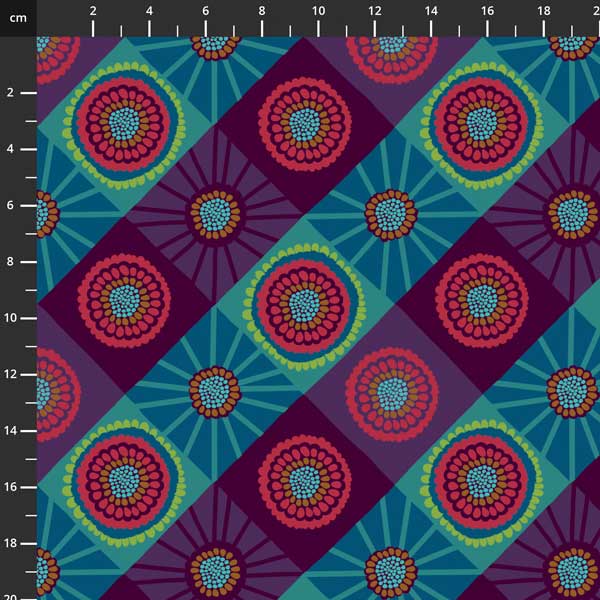Click the 20 mark on the left ruler
This screenshot has height=600, width=600.
click(10, 594)
